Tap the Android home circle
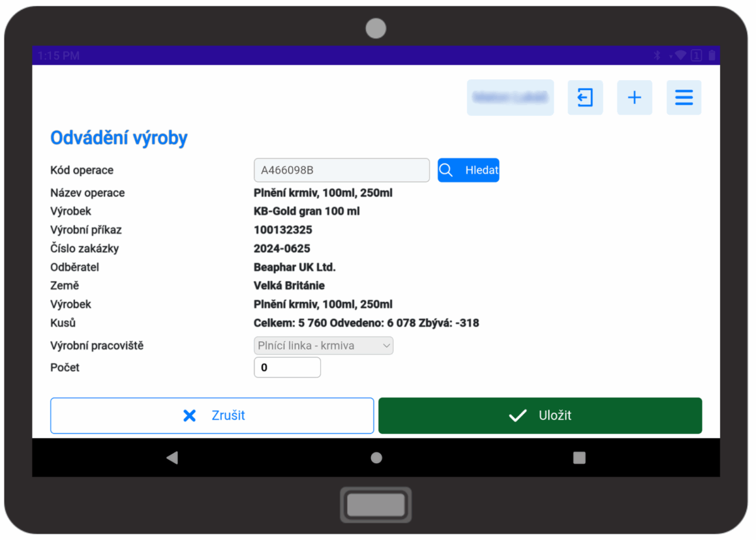 click(x=376, y=458)
